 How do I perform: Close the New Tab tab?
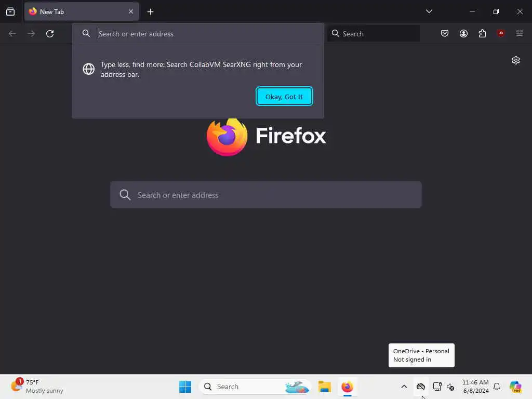coord(131,11)
